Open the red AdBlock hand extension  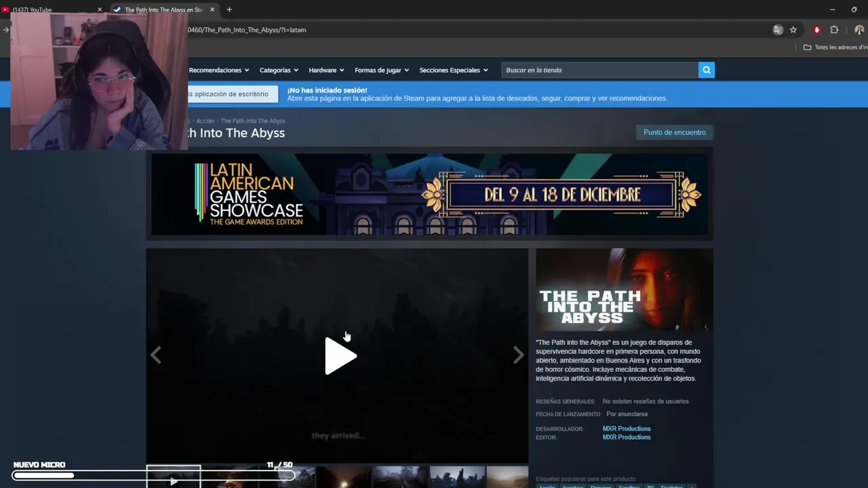click(817, 30)
